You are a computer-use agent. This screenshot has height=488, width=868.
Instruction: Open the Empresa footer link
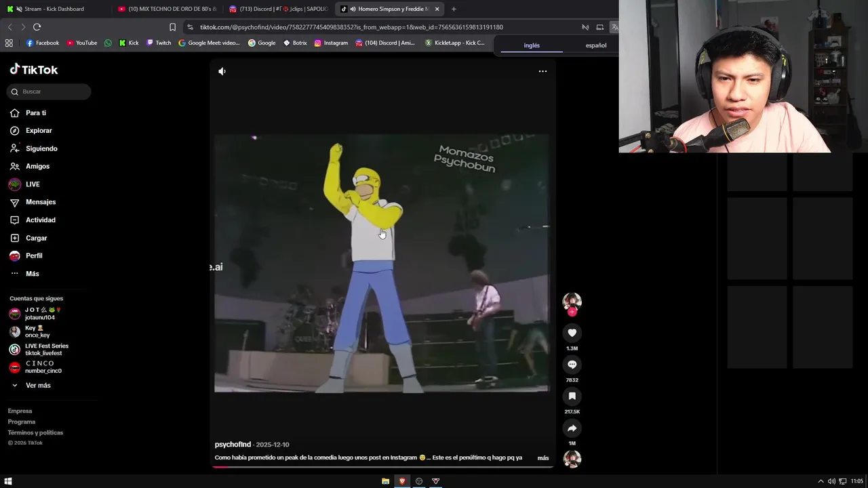point(20,411)
